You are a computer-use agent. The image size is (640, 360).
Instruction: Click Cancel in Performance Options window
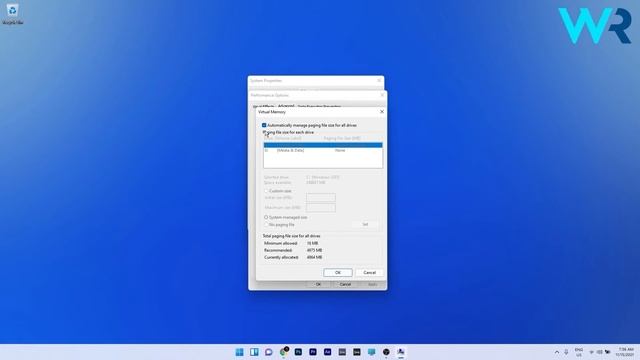click(x=345, y=284)
